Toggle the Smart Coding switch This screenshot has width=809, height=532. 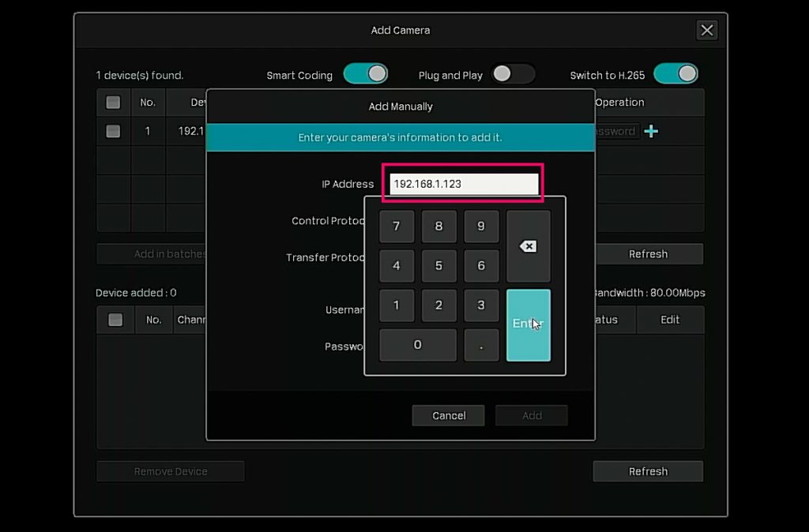point(366,74)
